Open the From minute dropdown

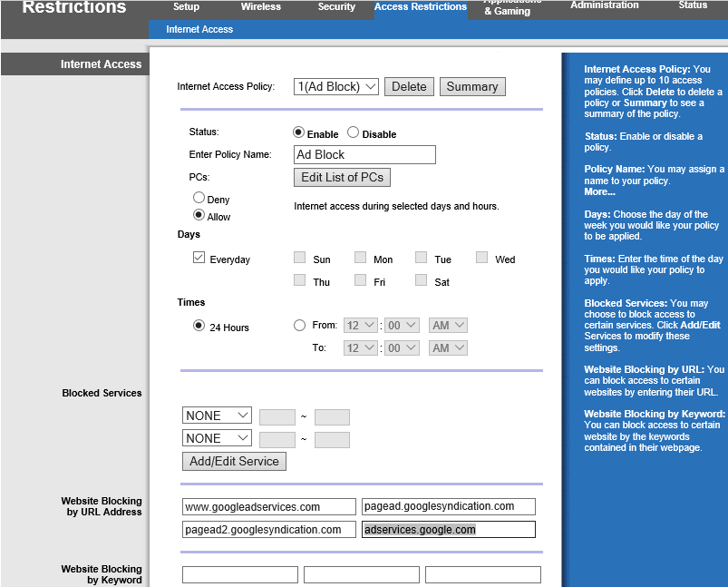pyautogui.click(x=402, y=326)
